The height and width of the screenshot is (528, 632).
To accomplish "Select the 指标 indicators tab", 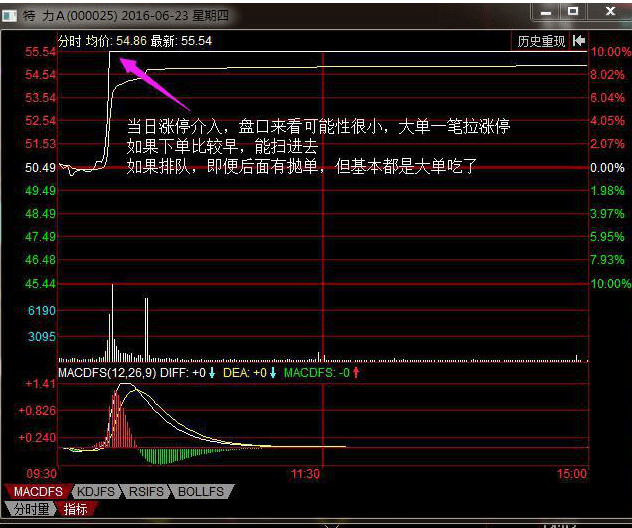I will pyautogui.click(x=76, y=509).
